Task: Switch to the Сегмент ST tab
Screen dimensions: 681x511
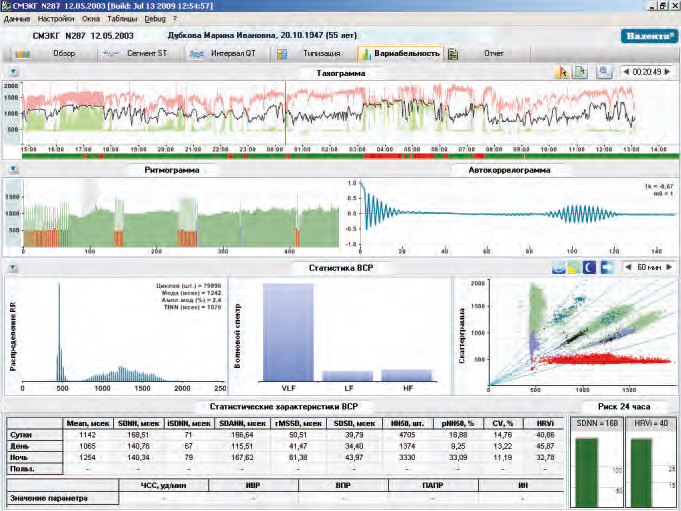Action: point(146,53)
